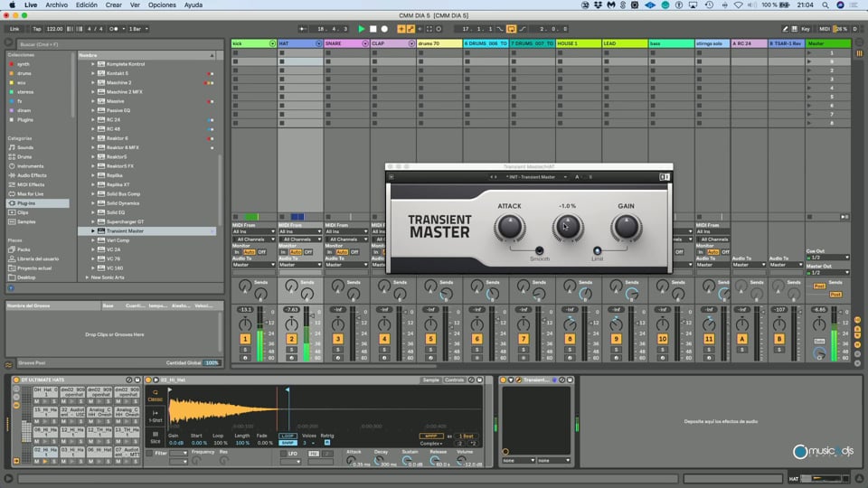
Task: Switch to the Simpler Sample tab
Action: [x=430, y=380]
